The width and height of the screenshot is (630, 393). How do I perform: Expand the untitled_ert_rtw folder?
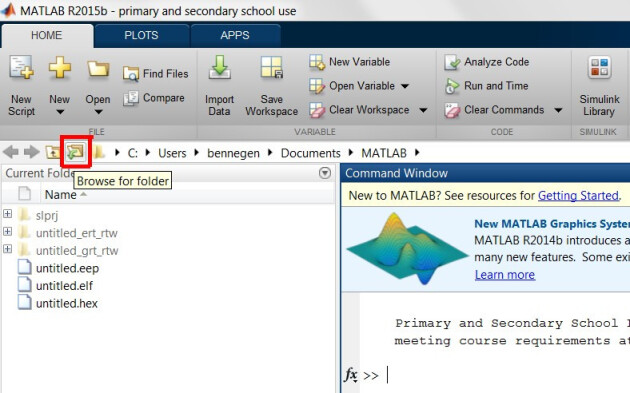tap(8, 231)
